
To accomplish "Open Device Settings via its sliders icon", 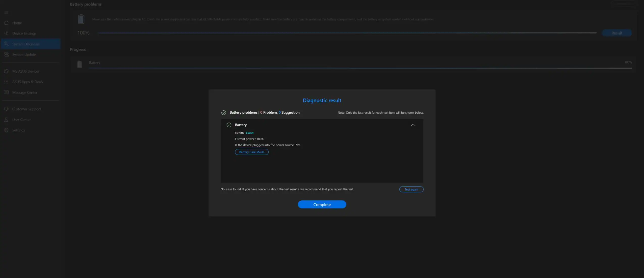I will (x=6, y=33).
